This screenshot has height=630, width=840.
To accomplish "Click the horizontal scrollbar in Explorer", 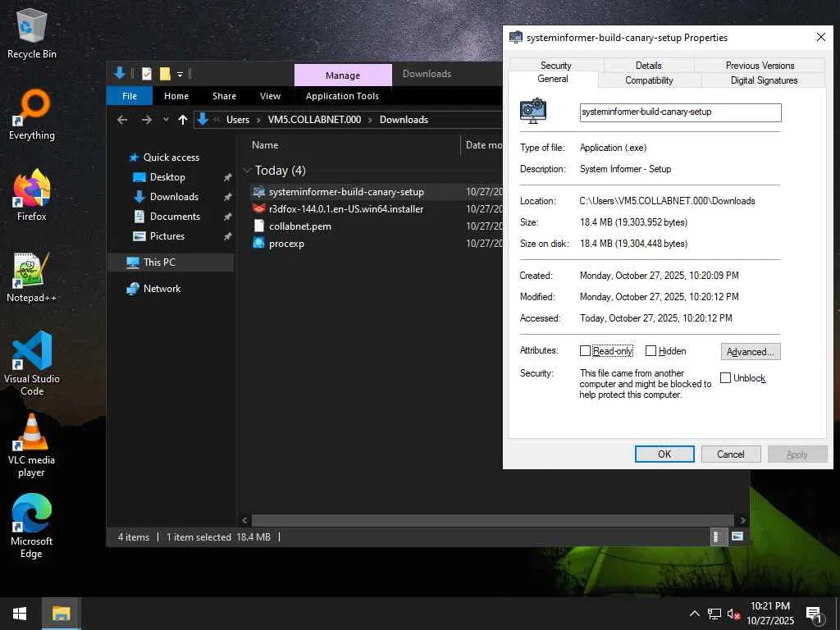I will tap(492, 520).
